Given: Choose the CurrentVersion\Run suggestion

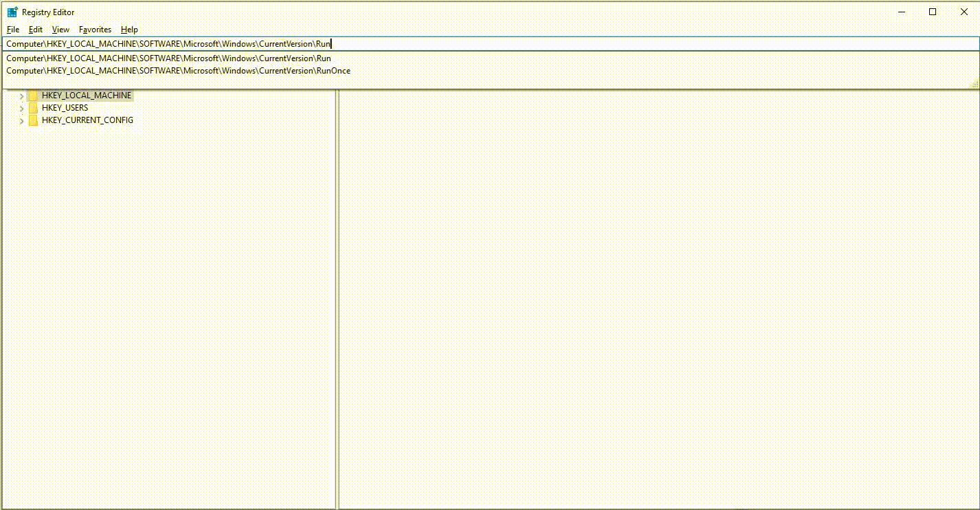Looking at the screenshot, I should pos(490,58).
